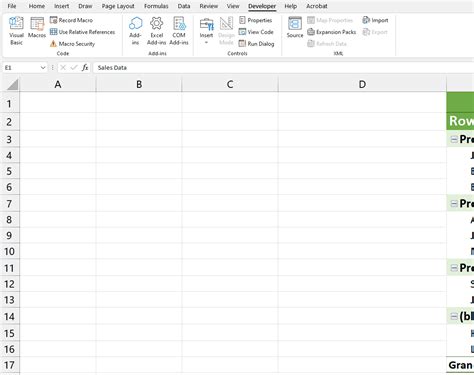This screenshot has width=474, height=375.
Task: Open Excel Add-ins dialog
Action: click(x=156, y=31)
